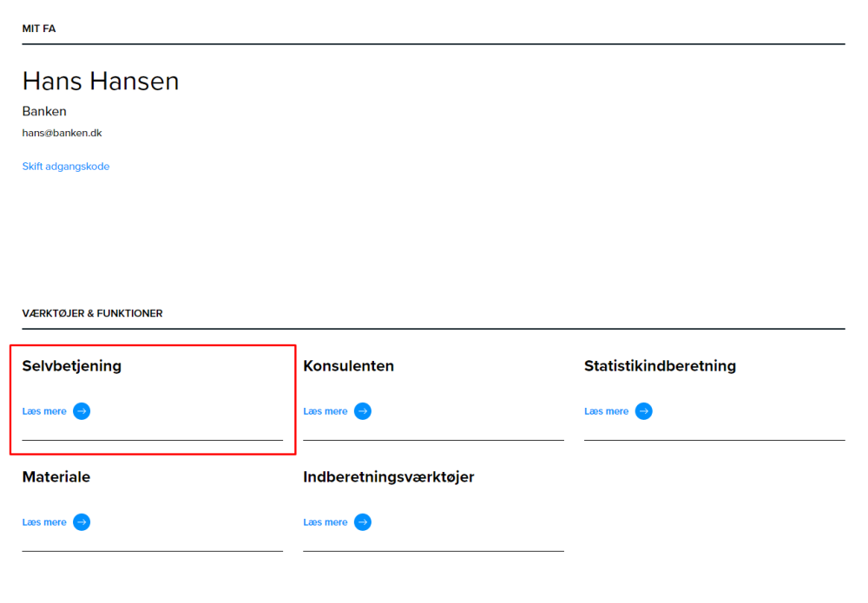Click the organisation name Banken

point(44,111)
